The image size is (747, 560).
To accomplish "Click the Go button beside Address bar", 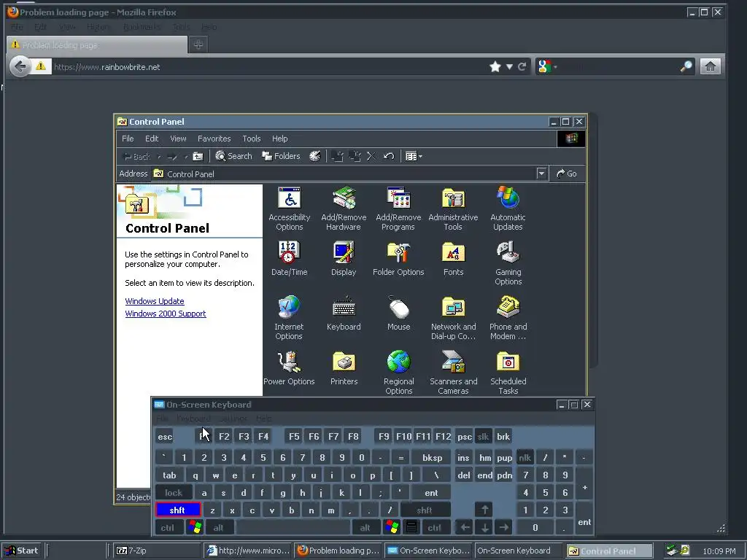I will tap(566, 174).
